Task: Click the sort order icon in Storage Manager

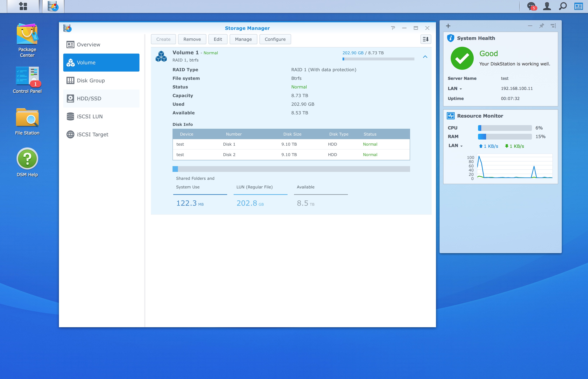Action: click(x=426, y=39)
